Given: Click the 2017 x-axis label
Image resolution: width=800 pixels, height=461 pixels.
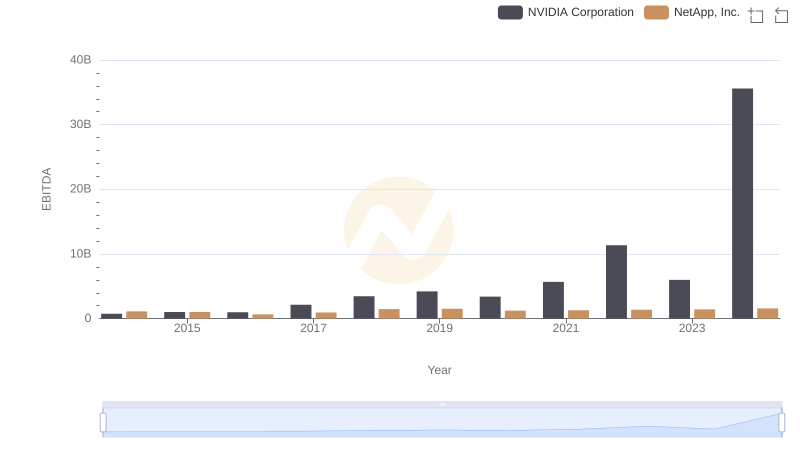Looking at the screenshot, I should [x=313, y=328].
